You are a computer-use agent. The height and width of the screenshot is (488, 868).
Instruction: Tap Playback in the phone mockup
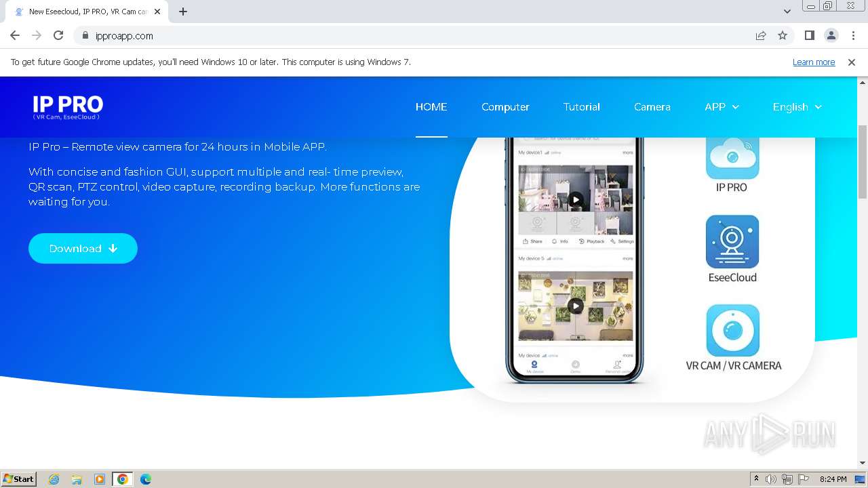click(591, 241)
